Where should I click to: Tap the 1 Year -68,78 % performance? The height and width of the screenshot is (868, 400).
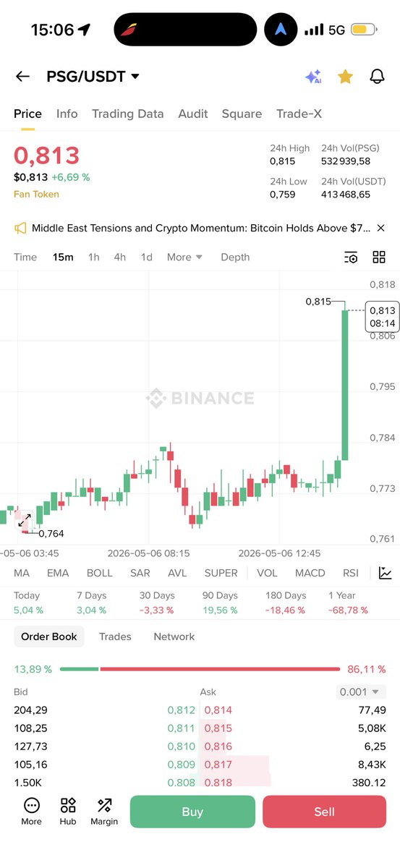(x=349, y=603)
